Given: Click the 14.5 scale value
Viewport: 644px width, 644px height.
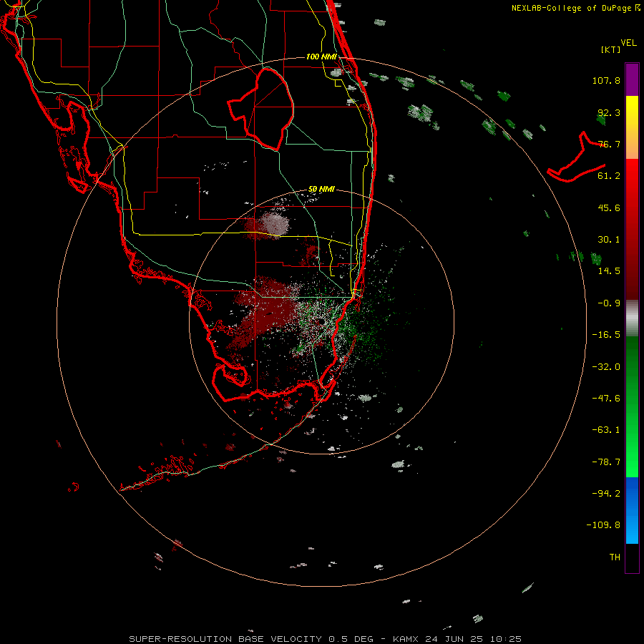Looking at the screenshot, I should 609,271.
